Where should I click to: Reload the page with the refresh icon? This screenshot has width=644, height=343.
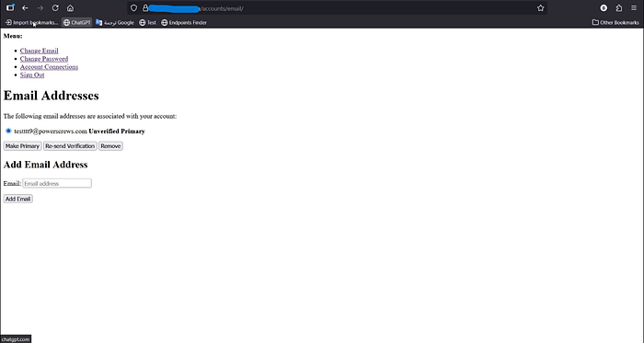point(55,7)
